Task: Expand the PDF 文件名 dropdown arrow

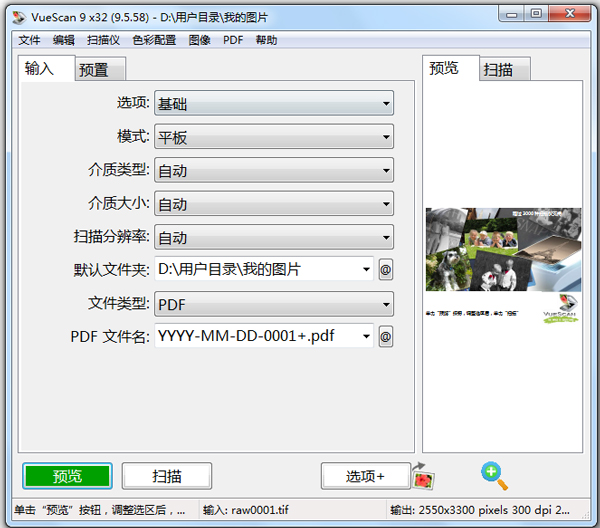Action: (366, 336)
